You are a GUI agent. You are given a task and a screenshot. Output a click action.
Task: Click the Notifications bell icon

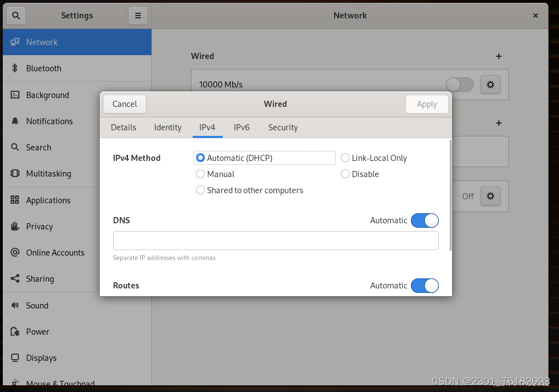pos(15,121)
